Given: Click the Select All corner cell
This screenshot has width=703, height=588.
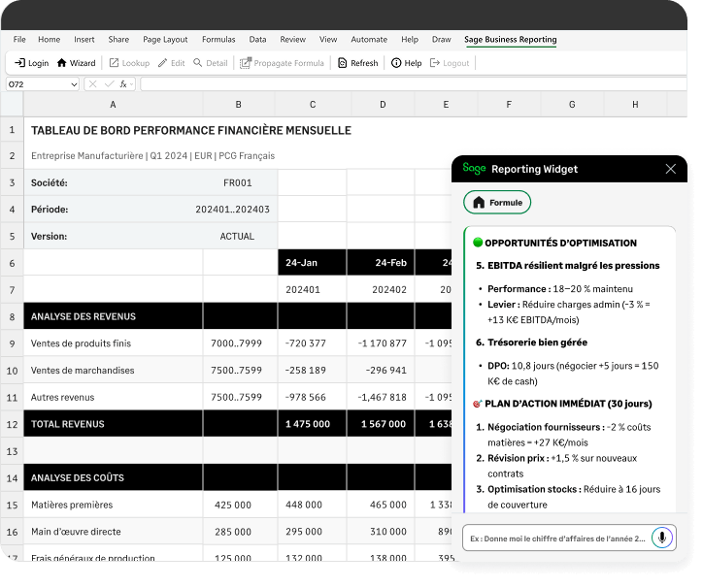Looking at the screenshot, I should (12, 105).
